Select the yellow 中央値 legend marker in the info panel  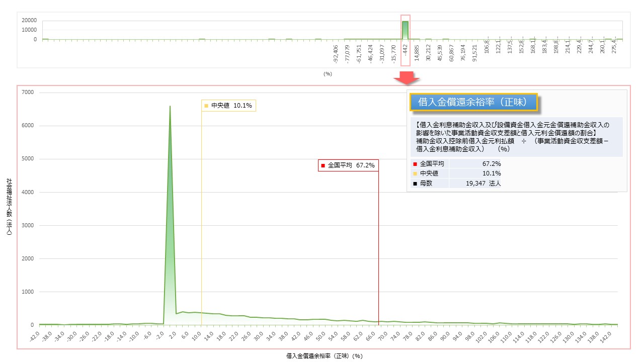[415, 173]
